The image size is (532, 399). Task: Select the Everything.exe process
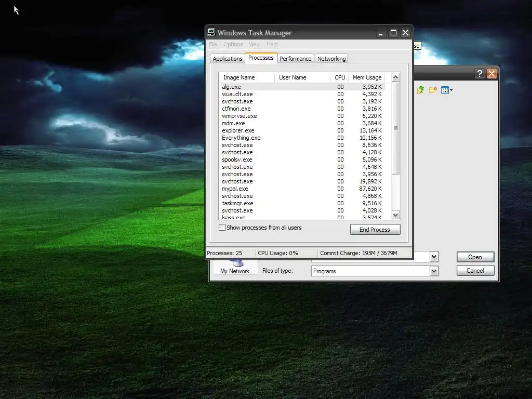[x=303, y=138]
